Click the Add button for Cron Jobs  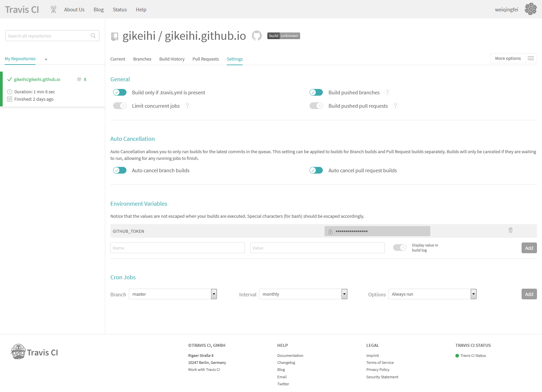click(x=529, y=294)
